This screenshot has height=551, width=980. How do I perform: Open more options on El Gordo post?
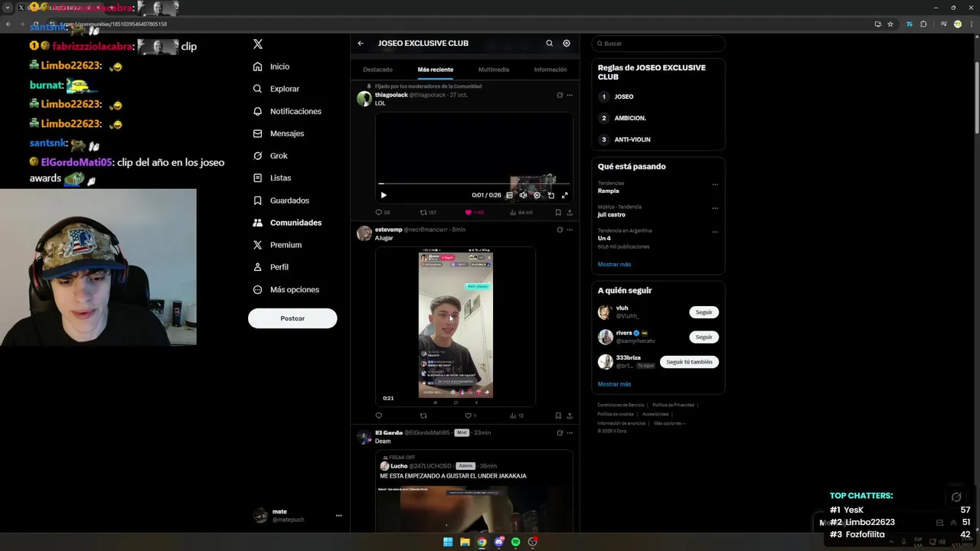pos(570,432)
